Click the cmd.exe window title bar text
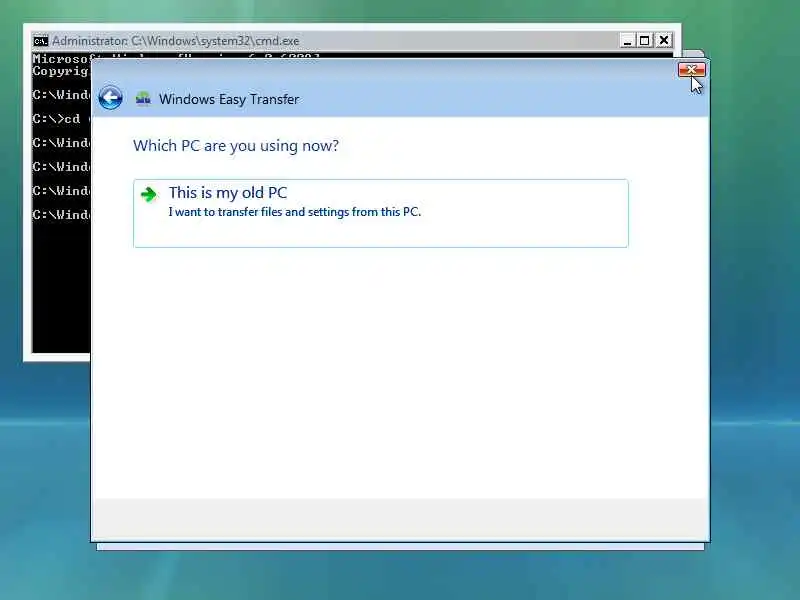Image resolution: width=800 pixels, height=600 pixels. pyautogui.click(x=176, y=41)
